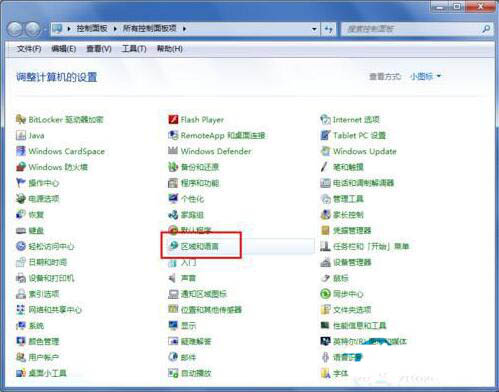Click the Back navigation button

pyautogui.click(x=15, y=29)
